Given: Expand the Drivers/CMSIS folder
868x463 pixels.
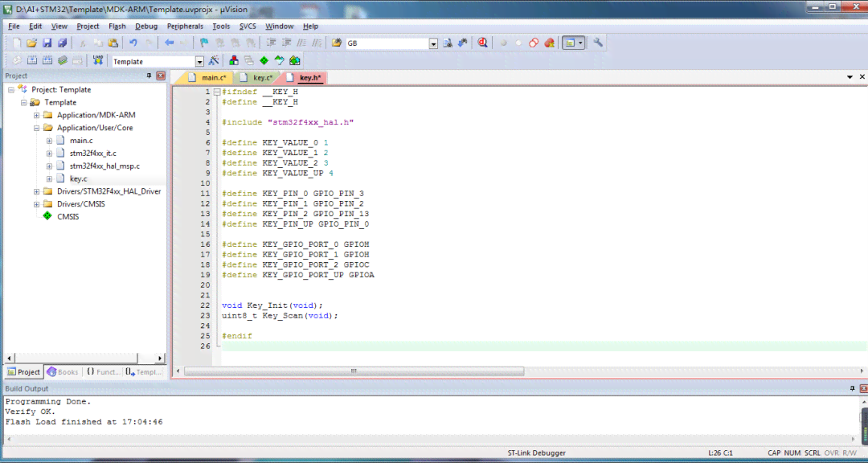Looking at the screenshot, I should tap(36, 204).
